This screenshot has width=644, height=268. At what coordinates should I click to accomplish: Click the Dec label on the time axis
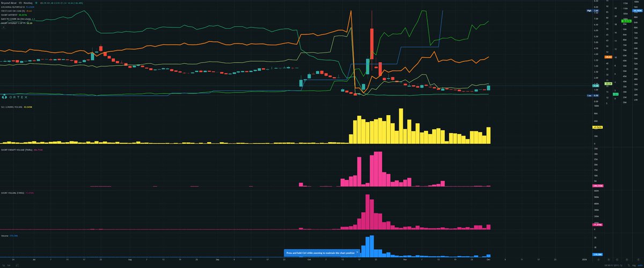point(488,259)
